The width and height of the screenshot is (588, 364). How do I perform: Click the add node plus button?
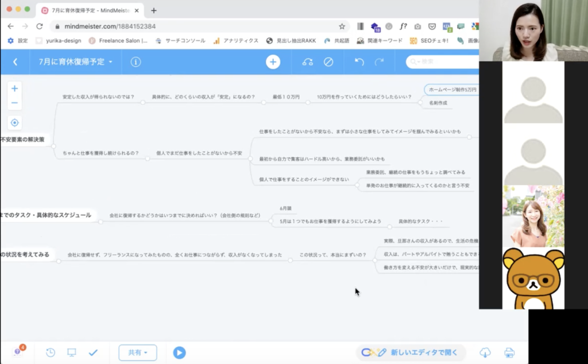tap(273, 62)
